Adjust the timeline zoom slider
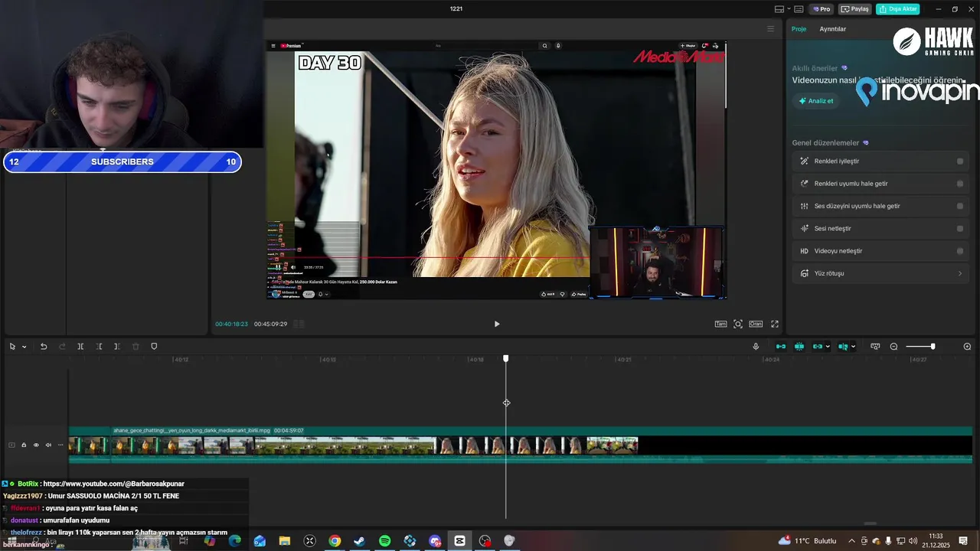 [x=920, y=347]
